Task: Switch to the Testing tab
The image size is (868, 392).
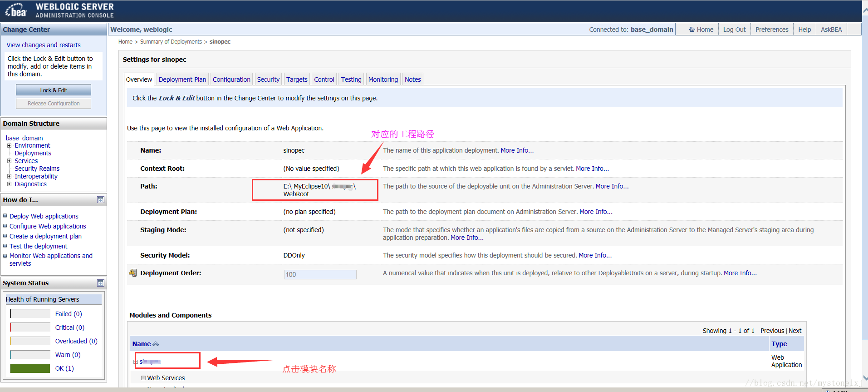Action: click(x=351, y=79)
